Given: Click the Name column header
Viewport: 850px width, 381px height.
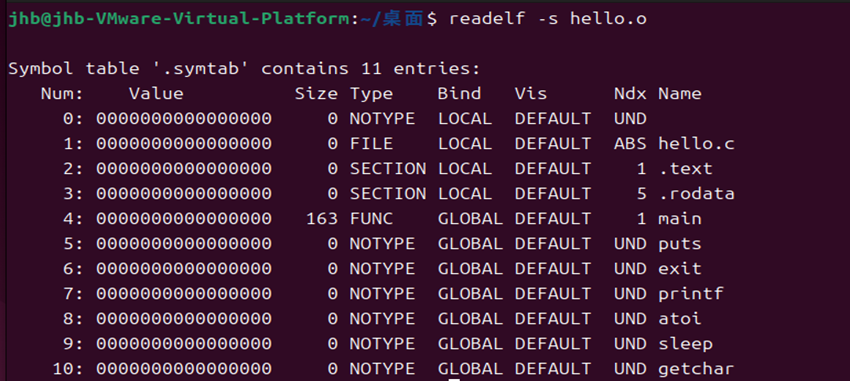Looking at the screenshot, I should [680, 94].
